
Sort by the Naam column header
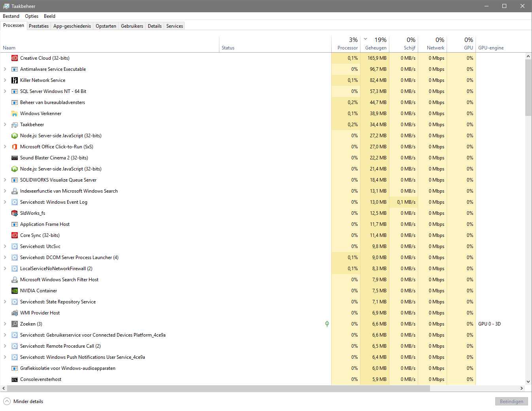click(x=109, y=44)
